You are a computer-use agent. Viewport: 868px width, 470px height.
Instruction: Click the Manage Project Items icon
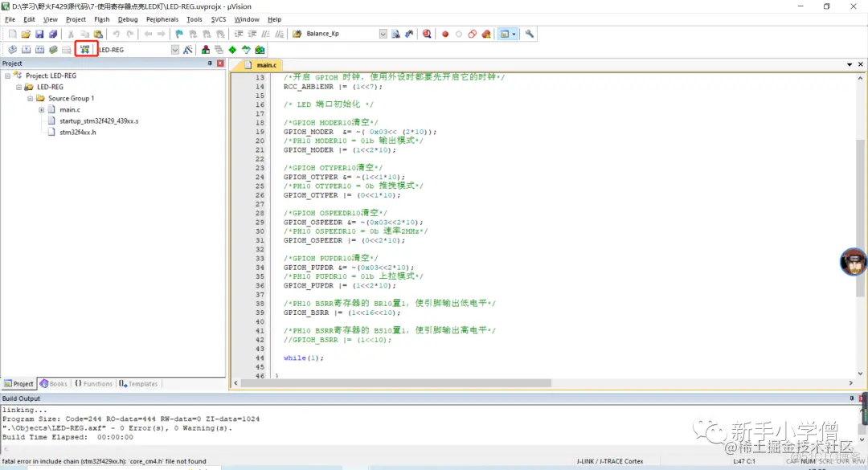[206, 50]
